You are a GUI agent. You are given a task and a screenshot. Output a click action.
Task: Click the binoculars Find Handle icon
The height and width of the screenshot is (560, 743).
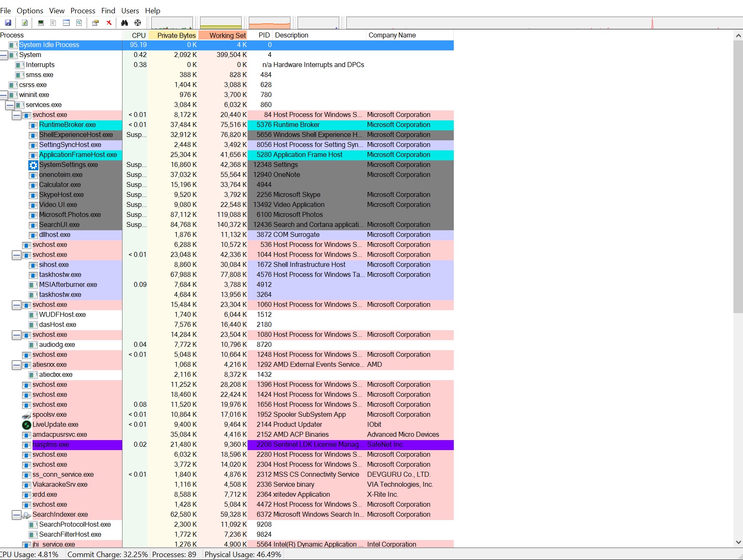click(x=124, y=23)
